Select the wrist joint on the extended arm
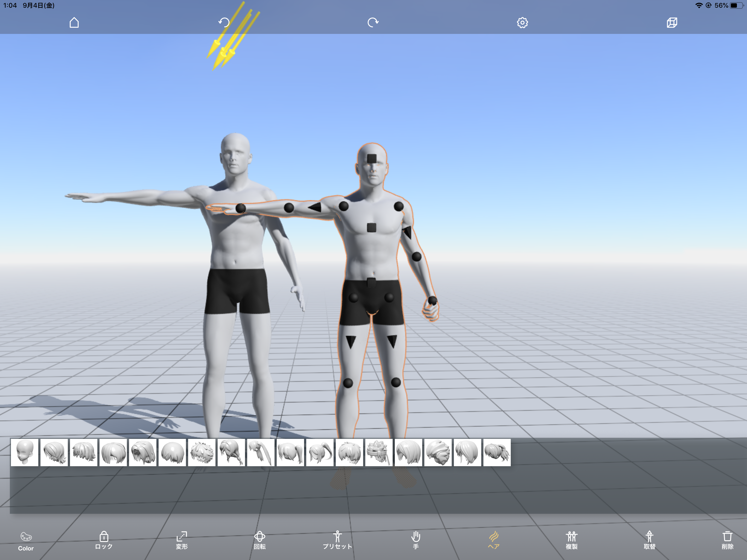Image resolution: width=747 pixels, height=560 pixels. click(x=241, y=208)
